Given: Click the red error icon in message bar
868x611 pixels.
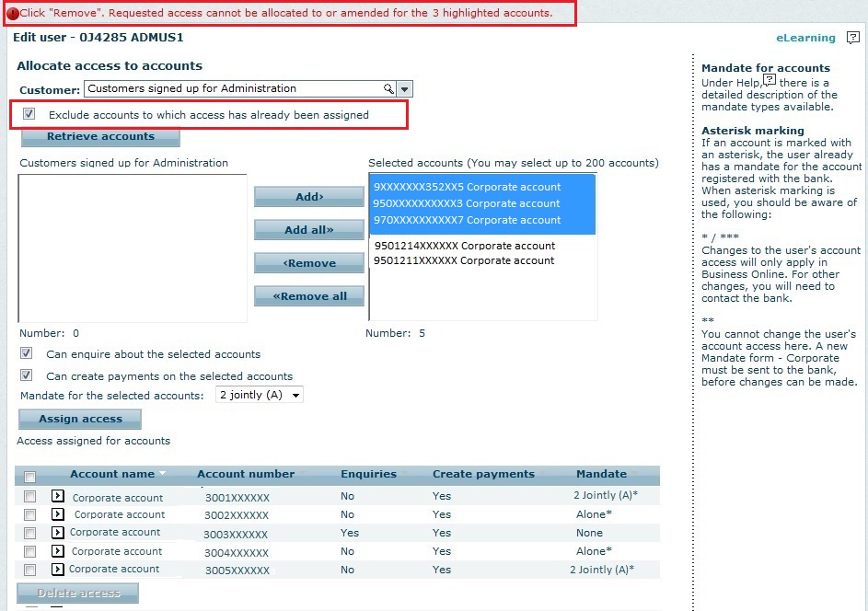Looking at the screenshot, I should click(12, 14).
